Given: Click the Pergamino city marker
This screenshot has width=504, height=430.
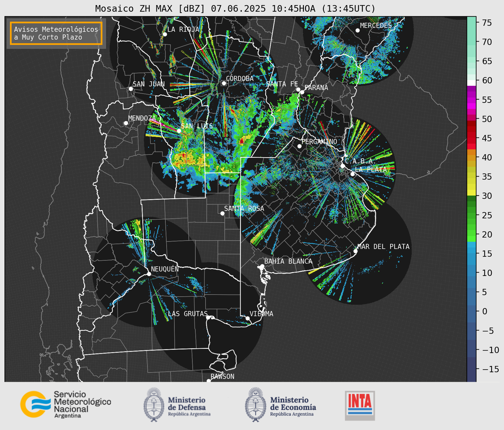Looking at the screenshot, I should (x=299, y=146).
